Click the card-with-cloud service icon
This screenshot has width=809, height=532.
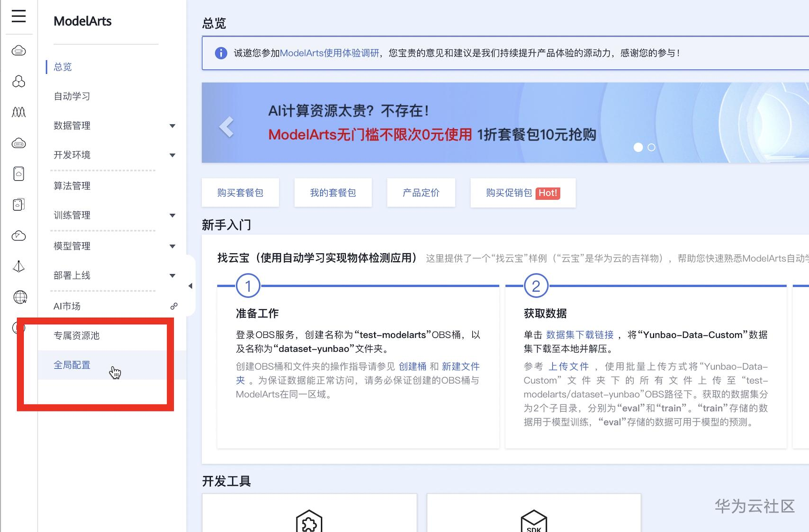point(18,173)
